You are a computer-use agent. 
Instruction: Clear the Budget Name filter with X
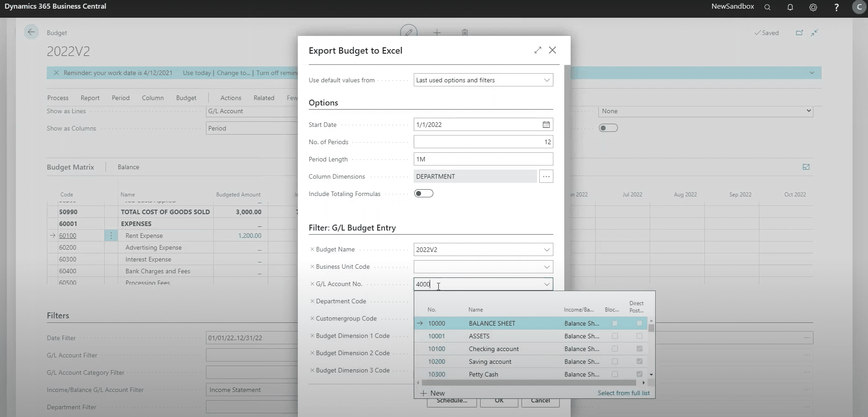tap(312, 249)
